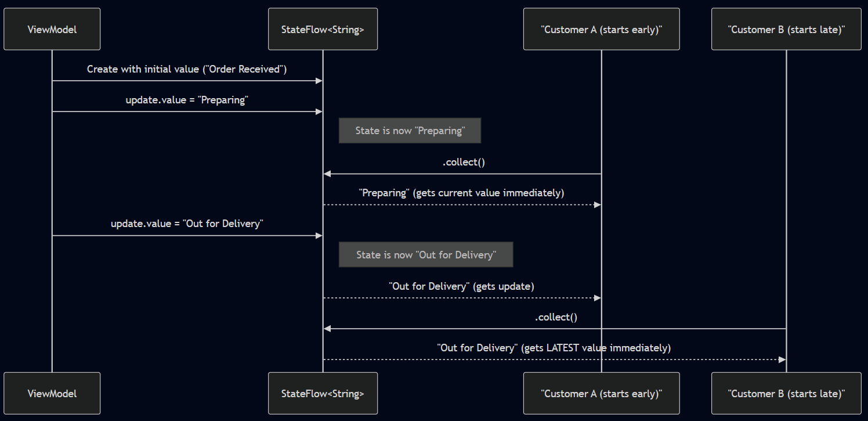
Task: Click the 'Create with initial value' message label
Action: [187, 69]
